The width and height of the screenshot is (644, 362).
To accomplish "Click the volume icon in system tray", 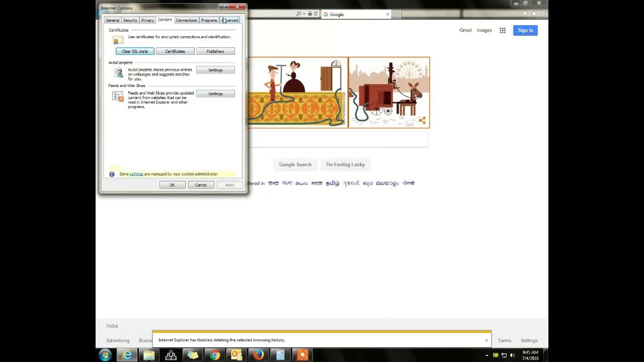I will (x=512, y=355).
